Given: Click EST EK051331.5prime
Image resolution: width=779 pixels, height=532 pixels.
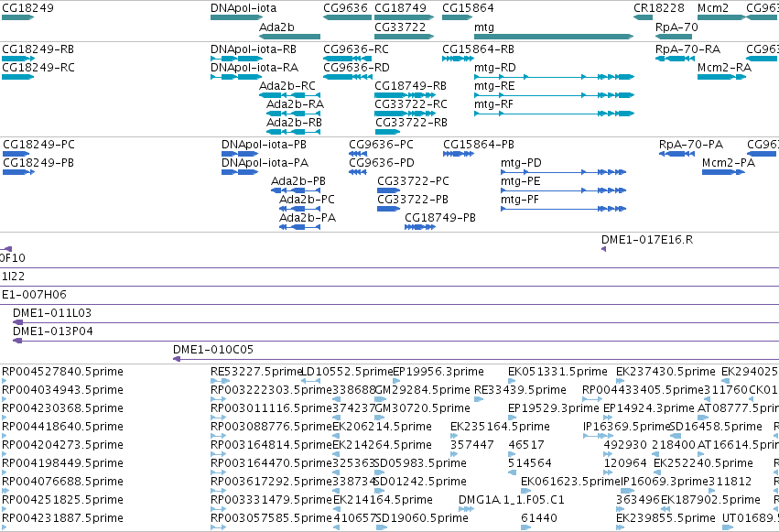Looking at the screenshot, I should pyautogui.click(x=557, y=372).
